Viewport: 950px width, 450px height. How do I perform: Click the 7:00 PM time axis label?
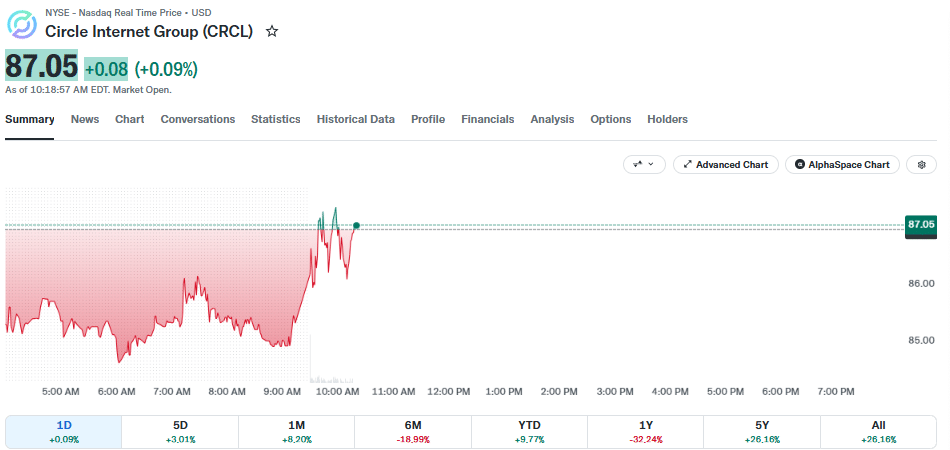click(836, 392)
